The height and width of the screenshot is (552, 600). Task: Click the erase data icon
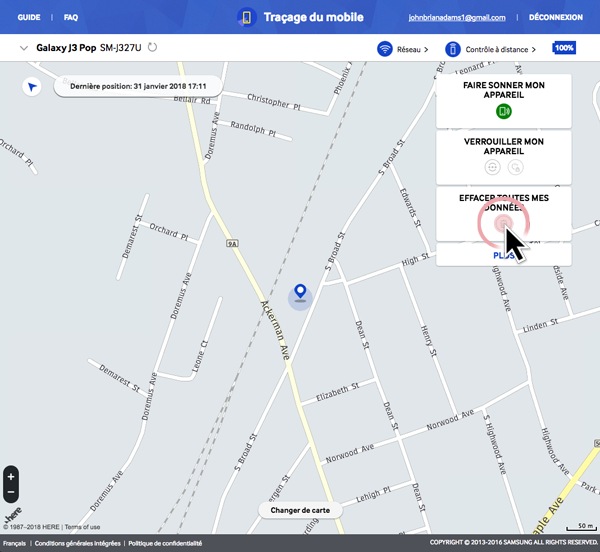(504, 223)
